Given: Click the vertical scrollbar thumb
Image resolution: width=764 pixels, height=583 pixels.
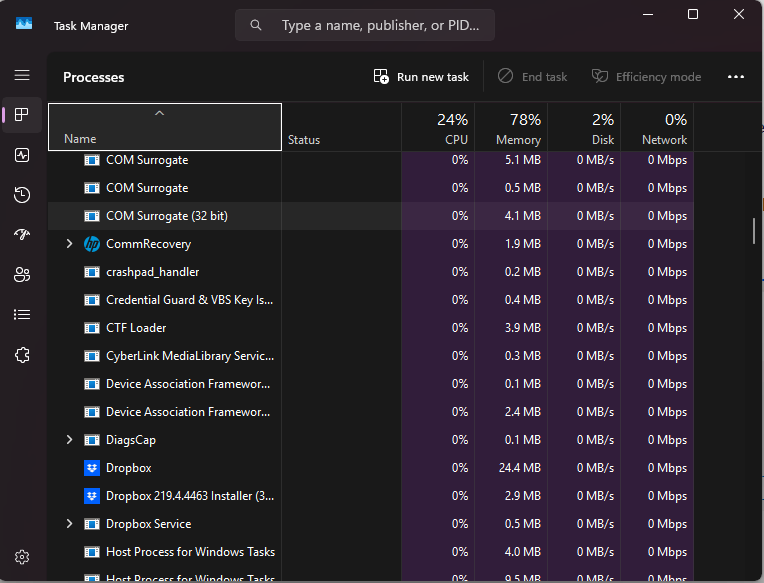Looking at the screenshot, I should click(x=754, y=231).
